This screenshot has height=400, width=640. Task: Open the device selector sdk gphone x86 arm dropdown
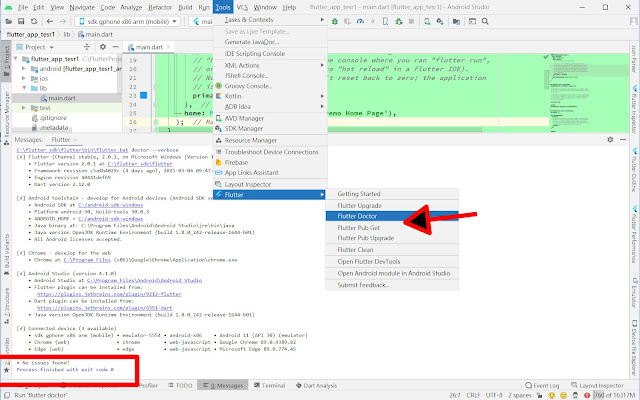coord(127,21)
